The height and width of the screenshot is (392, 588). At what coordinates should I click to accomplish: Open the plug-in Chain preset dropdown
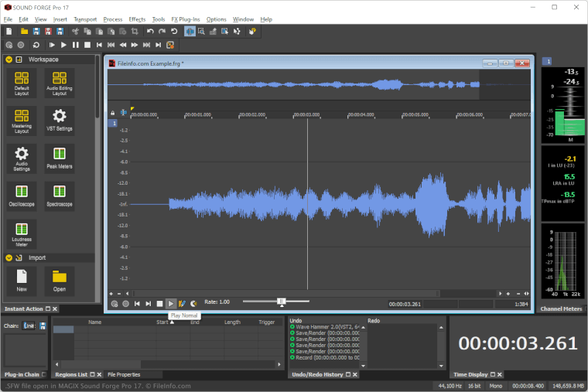(x=29, y=326)
